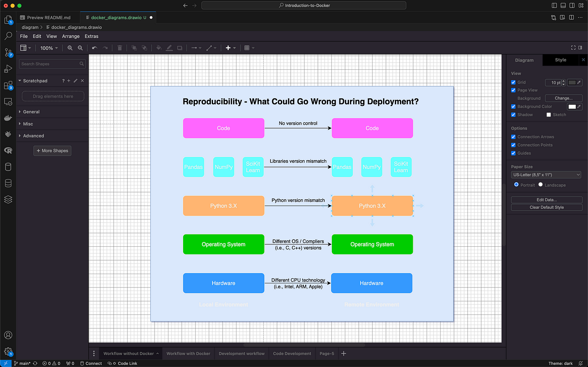This screenshot has width=588, height=367.
Task: Click the white Background Color swatch
Action: [x=572, y=107]
